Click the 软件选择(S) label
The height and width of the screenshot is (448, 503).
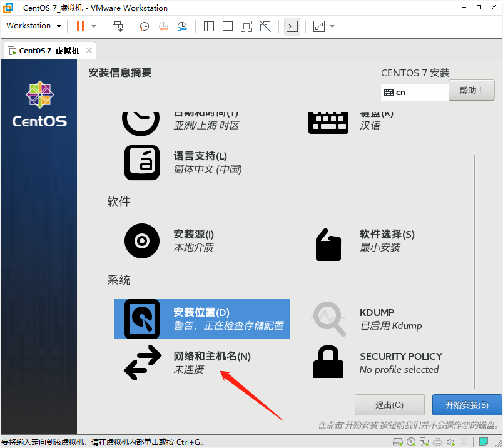point(387,234)
